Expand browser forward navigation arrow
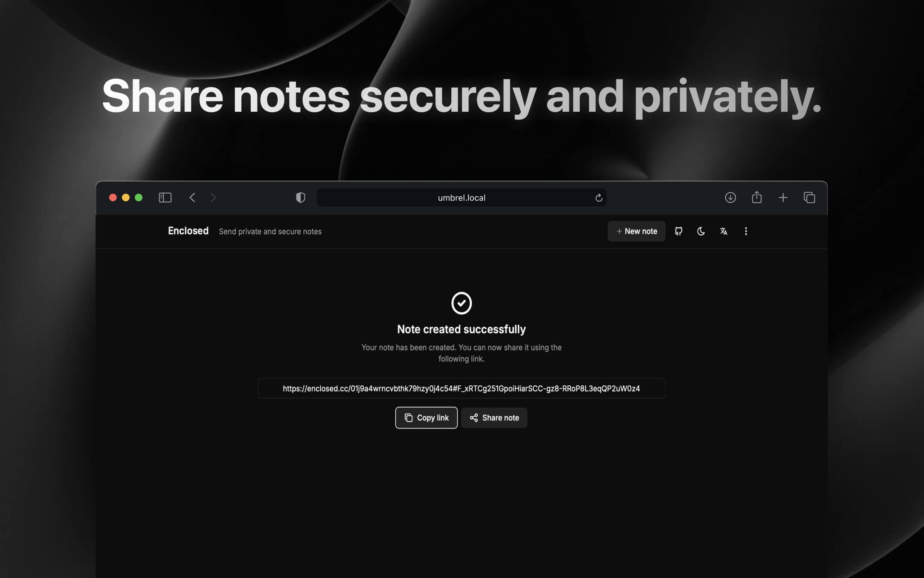 [213, 198]
